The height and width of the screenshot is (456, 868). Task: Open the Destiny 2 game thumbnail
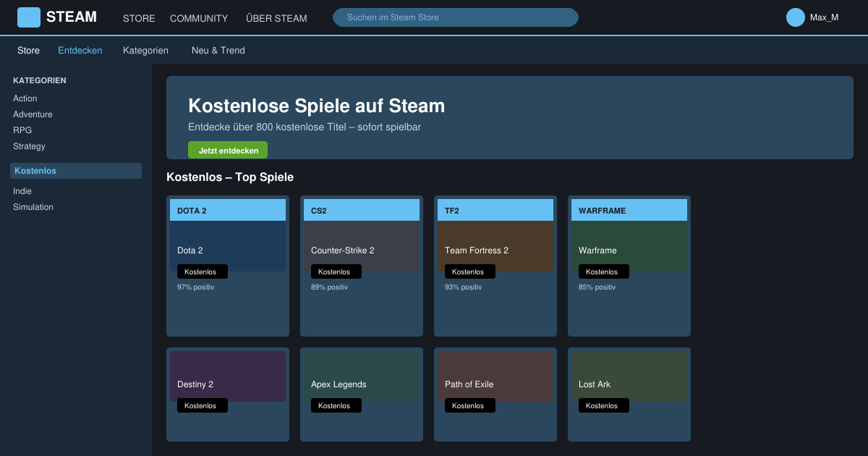(228, 376)
